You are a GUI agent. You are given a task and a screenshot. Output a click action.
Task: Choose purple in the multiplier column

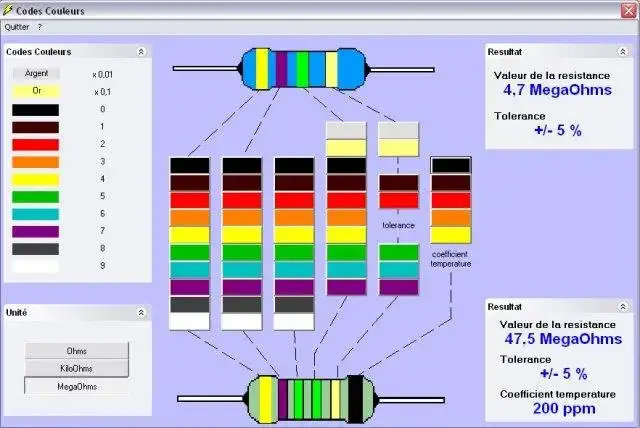coord(347,287)
